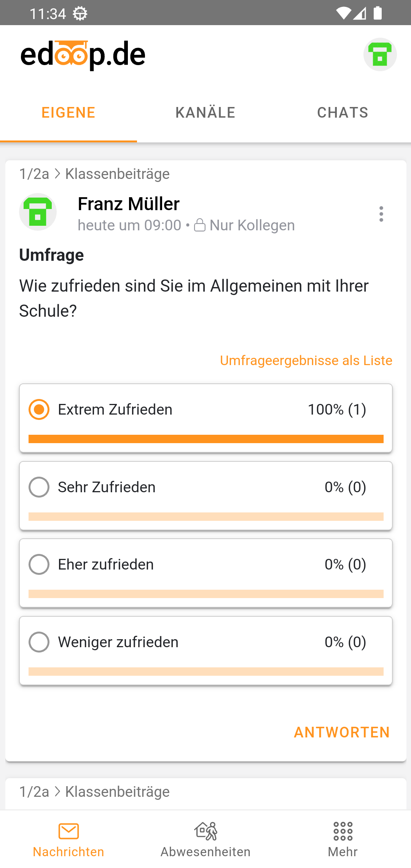Select the EIGENE tab
Screen dimensions: 411x868
(68, 113)
